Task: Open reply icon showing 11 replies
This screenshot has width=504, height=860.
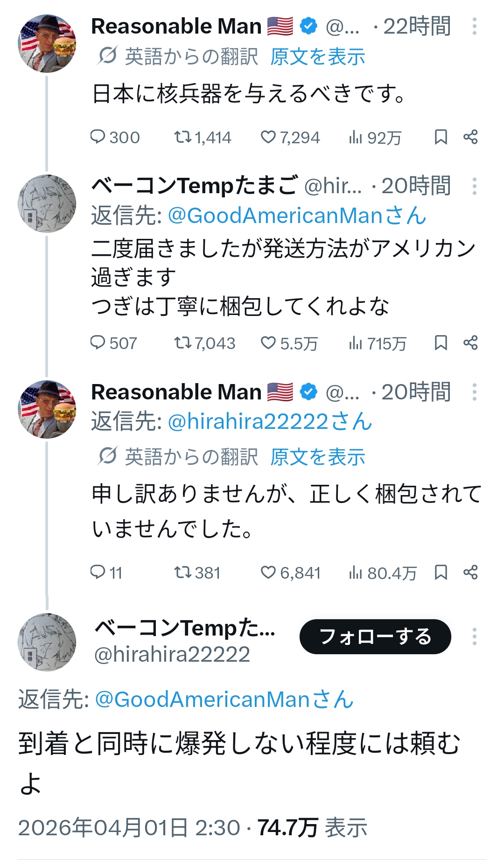Action: 98,572
